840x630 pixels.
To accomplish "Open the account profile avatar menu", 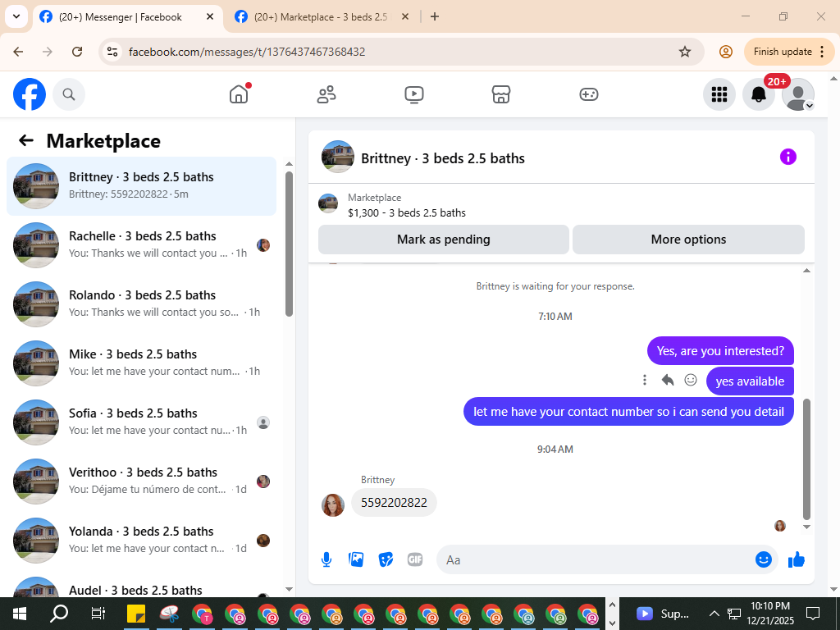I will click(x=798, y=94).
